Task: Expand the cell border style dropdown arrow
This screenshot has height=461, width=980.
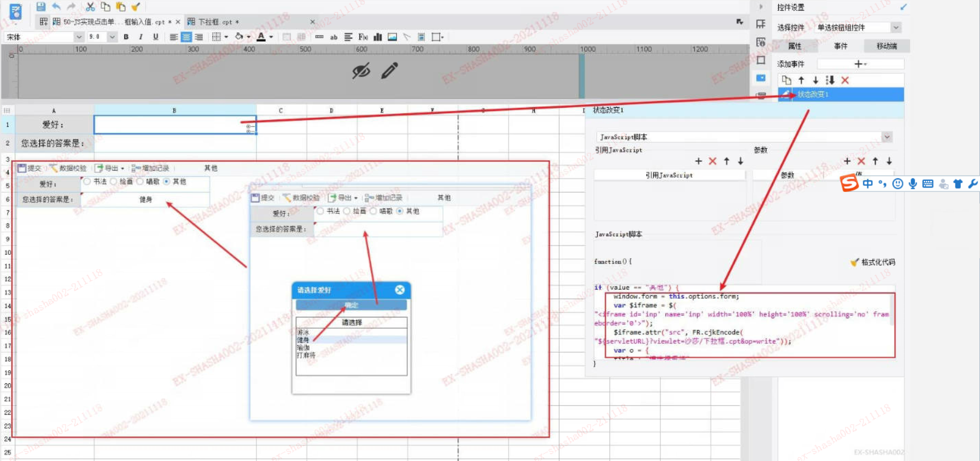Action: point(226,37)
